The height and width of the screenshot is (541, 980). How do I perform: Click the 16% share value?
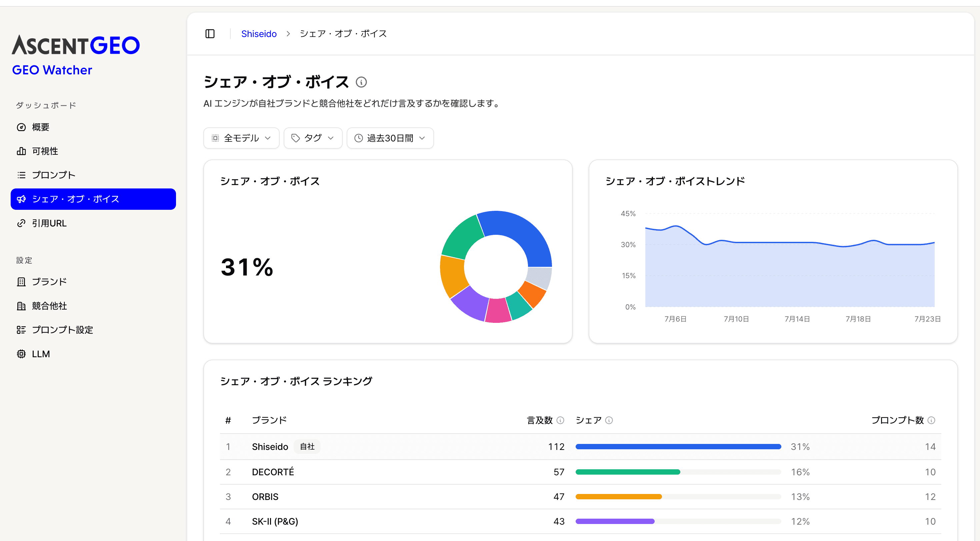(800, 472)
